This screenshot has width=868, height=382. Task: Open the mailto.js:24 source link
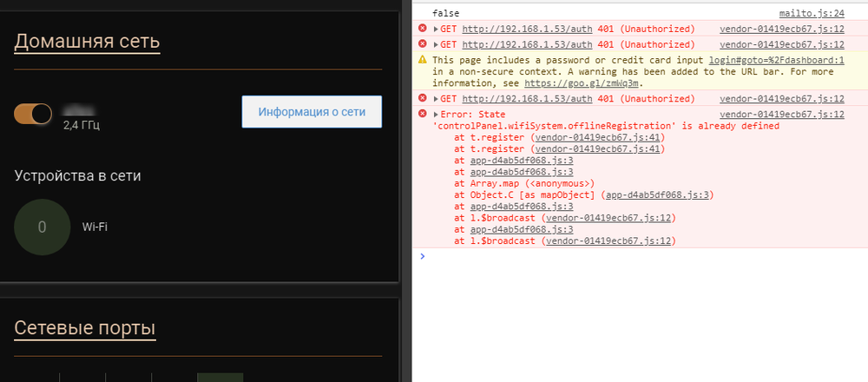point(812,13)
